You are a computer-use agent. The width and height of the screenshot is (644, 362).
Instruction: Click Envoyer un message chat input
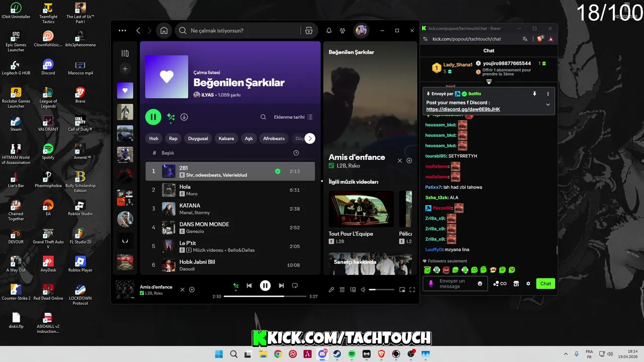(x=455, y=284)
